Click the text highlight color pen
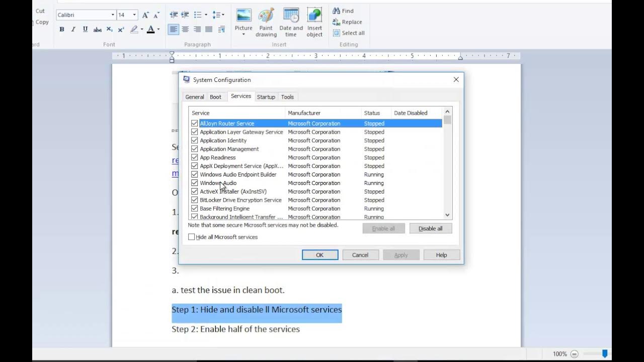Image resolution: width=644 pixels, height=362 pixels. coord(134,30)
